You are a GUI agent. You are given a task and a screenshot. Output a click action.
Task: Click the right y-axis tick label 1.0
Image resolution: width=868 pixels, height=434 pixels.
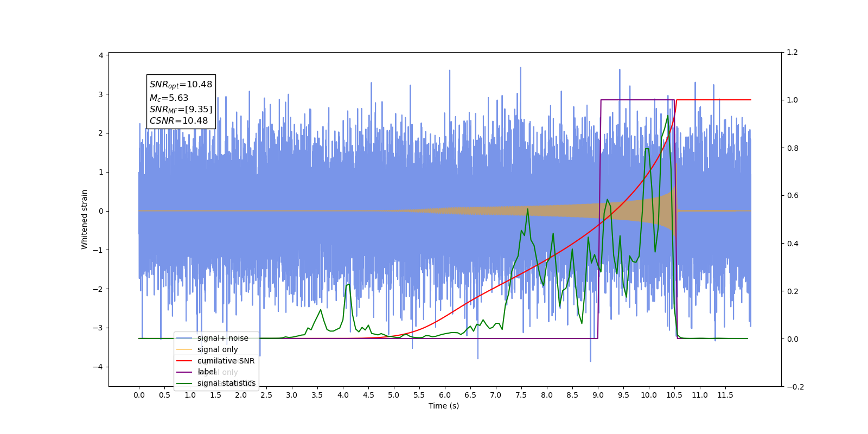click(792, 100)
